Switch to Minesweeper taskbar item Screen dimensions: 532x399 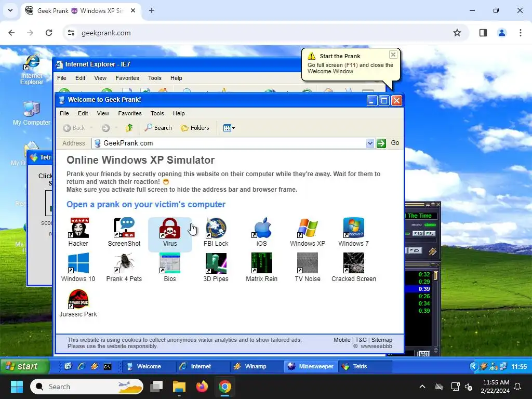(311, 366)
